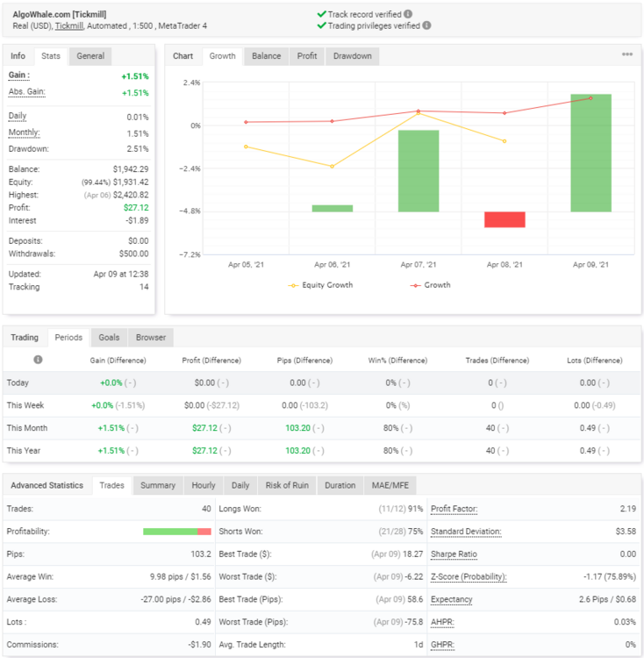Click the Apr 08 Equity Growth data point

coord(504,141)
